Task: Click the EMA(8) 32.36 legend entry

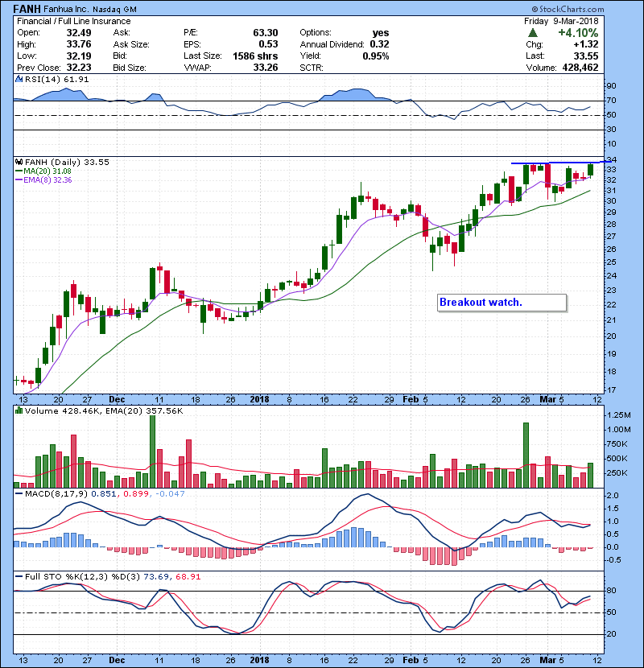Action: pos(43,179)
